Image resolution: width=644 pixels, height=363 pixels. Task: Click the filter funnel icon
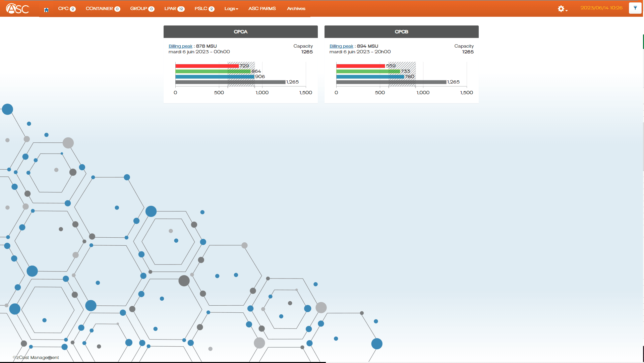[x=635, y=8]
